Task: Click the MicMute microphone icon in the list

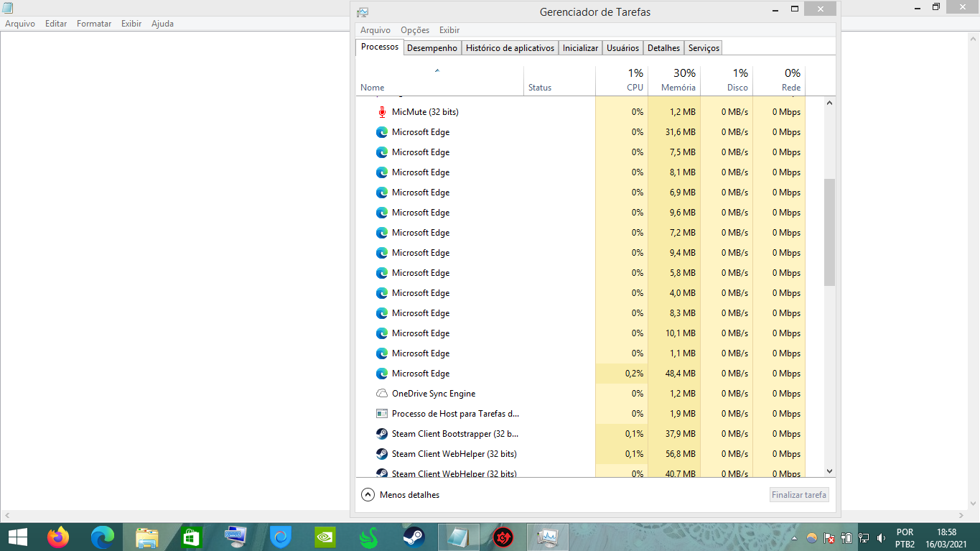Action: pos(382,112)
